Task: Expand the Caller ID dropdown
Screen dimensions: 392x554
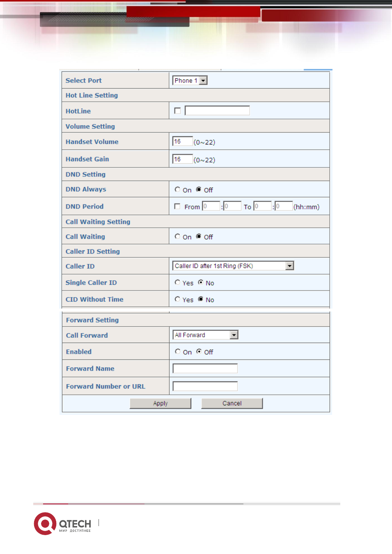Action: click(233, 266)
